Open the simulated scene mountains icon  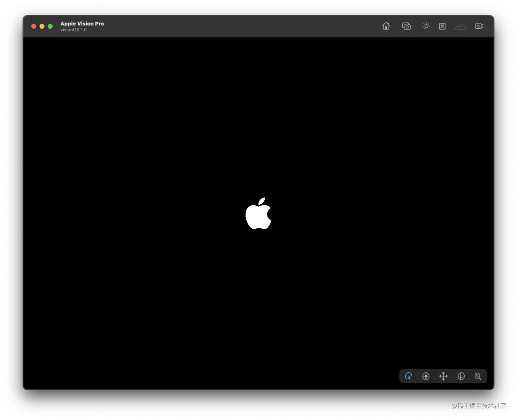click(461, 26)
